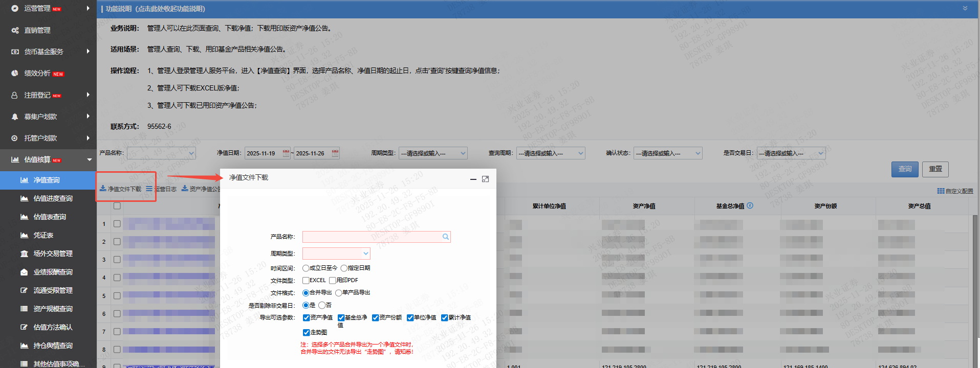Click the 自定义配置 link
980x368 pixels.
[955, 191]
